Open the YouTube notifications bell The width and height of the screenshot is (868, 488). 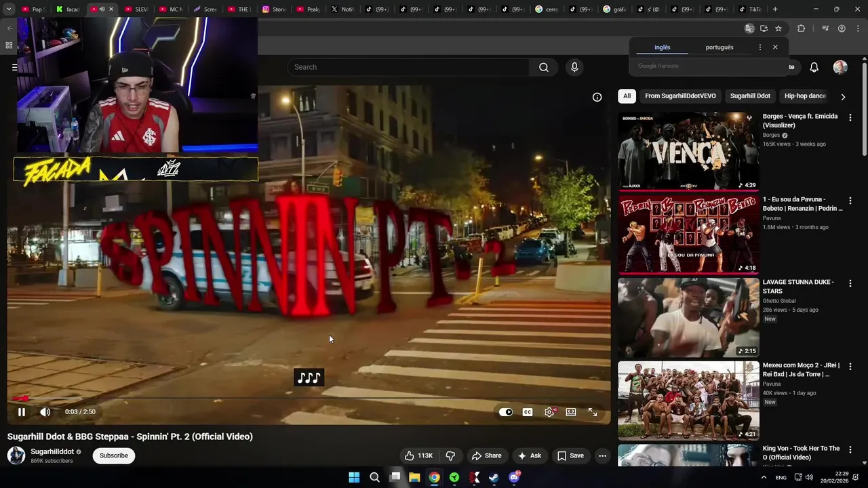814,67
